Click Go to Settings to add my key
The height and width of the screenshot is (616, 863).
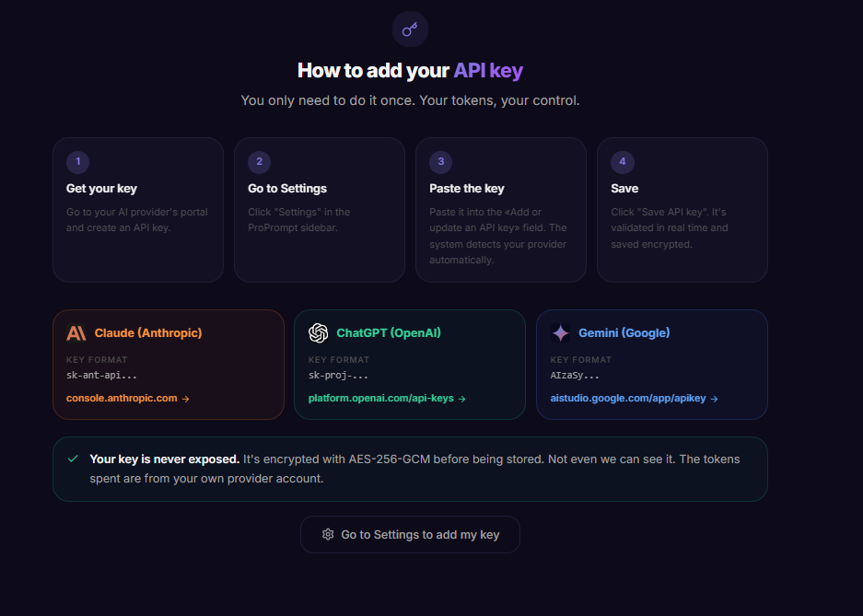tap(410, 535)
